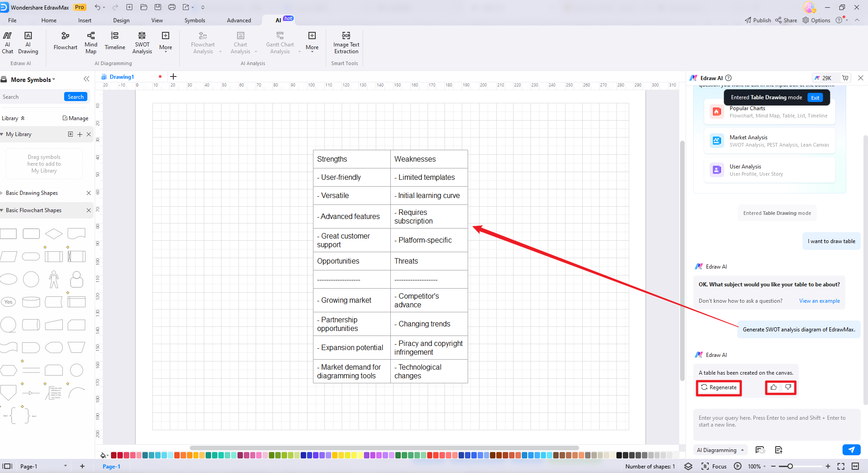Add a new library with plus icon

(80, 134)
